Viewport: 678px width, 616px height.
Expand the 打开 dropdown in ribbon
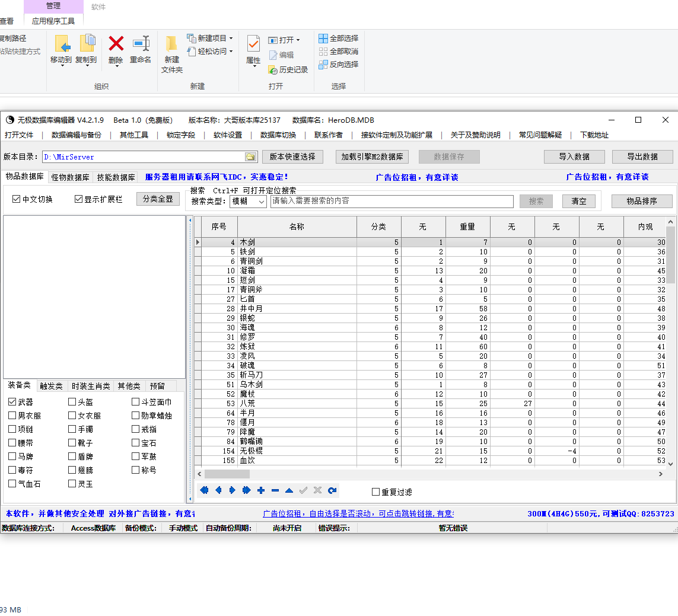tap(298, 40)
